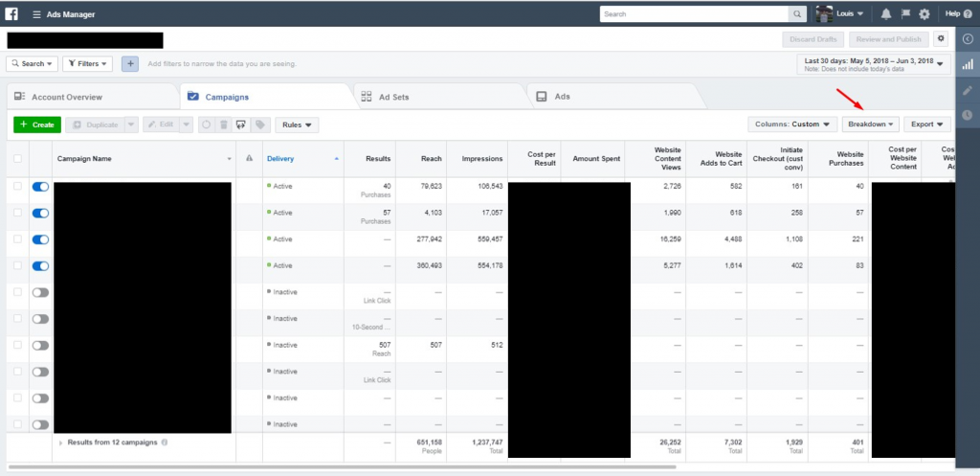Viewport: 980px width, 476px height.
Task: Toggle off the first active campaign switch
Action: (40, 187)
